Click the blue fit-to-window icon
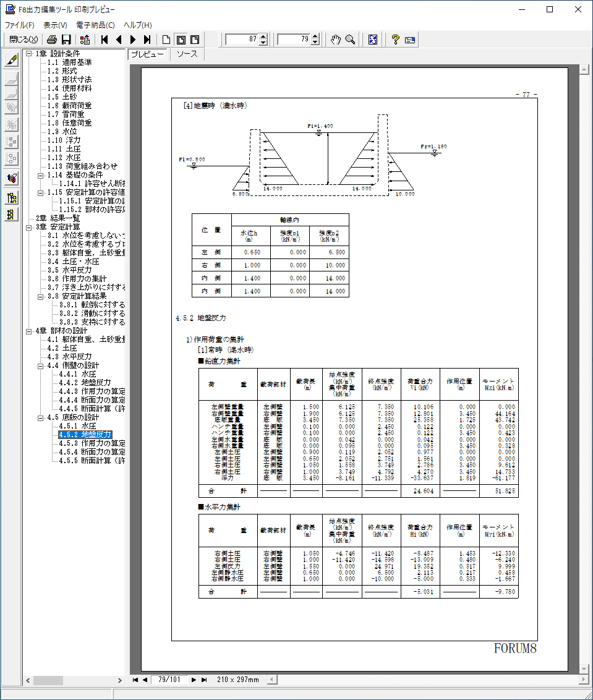This screenshot has height=700, width=593. 373,40
